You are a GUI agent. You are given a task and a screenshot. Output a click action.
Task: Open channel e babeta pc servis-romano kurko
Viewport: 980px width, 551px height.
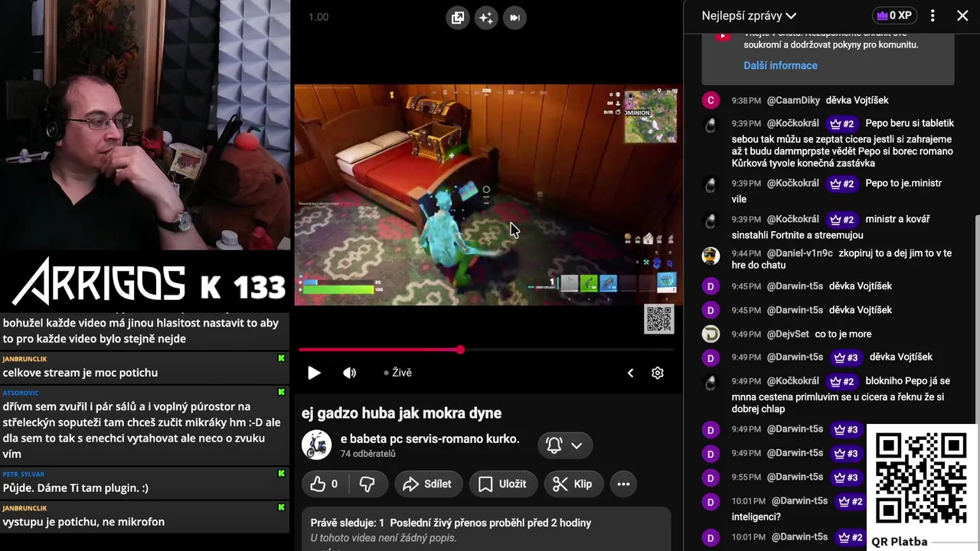(430, 439)
